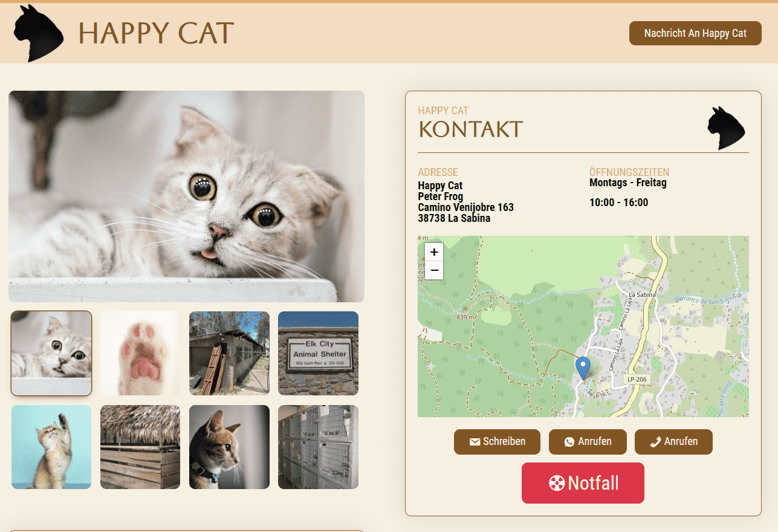Viewport: 778px width, 532px height.
Task: Select the wooden shelter building thumbnail
Action: pyautogui.click(x=229, y=353)
